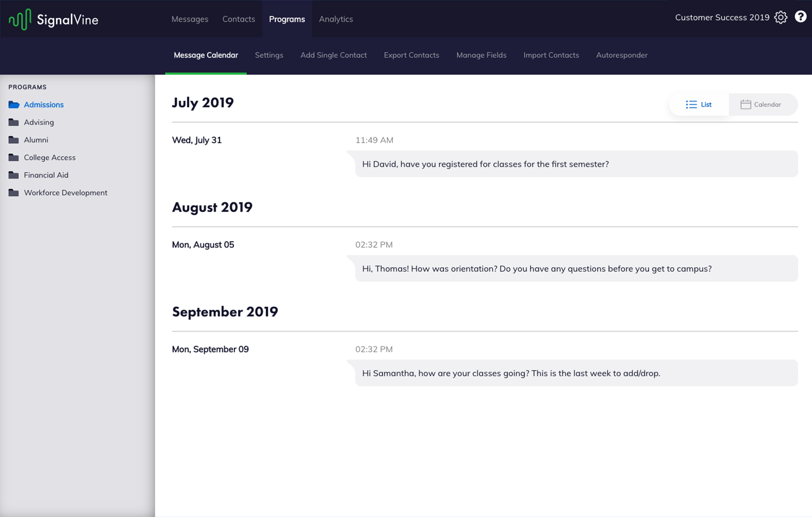812x517 pixels.
Task: Click the 'Mon, August 05' date
Action: tap(203, 245)
